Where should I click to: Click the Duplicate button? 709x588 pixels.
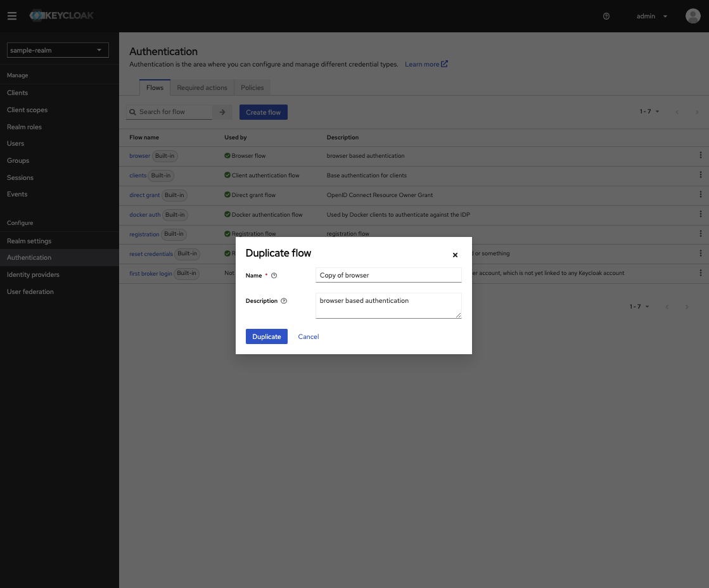[x=267, y=336]
